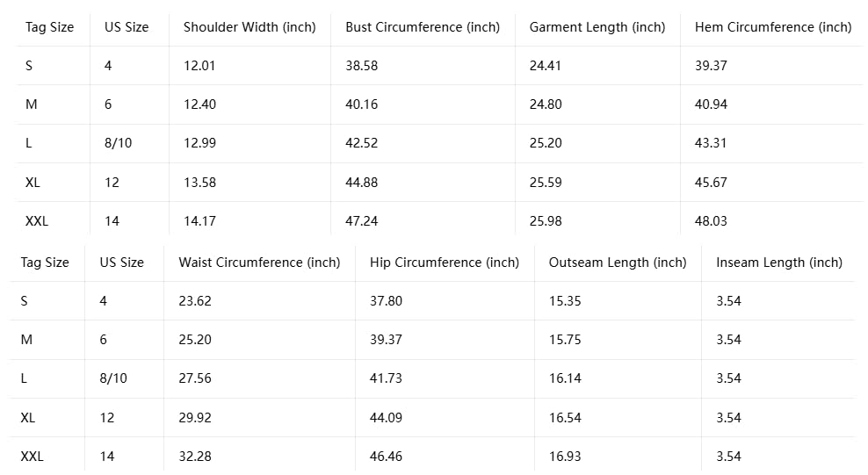Click the 12.01 shoulder width cell
This screenshot has height=475, width=868.
tap(199, 66)
